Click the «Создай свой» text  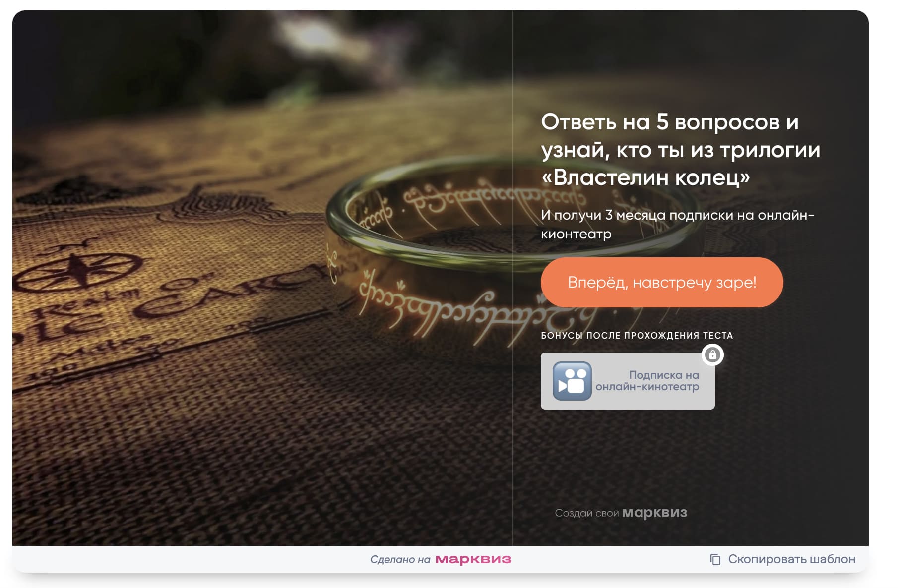(x=587, y=513)
